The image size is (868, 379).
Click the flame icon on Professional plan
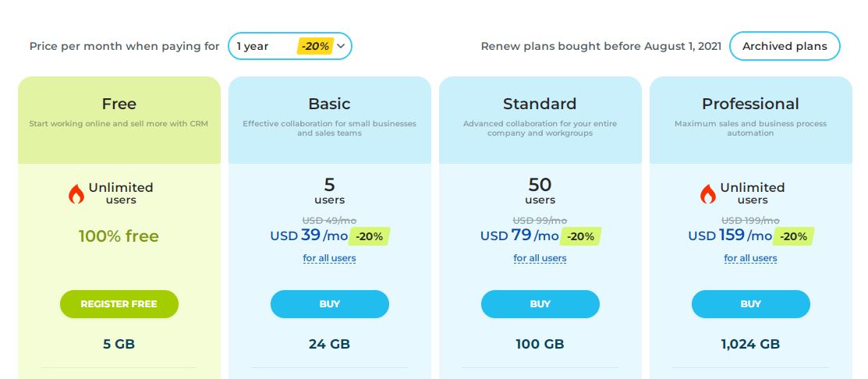[x=708, y=193]
